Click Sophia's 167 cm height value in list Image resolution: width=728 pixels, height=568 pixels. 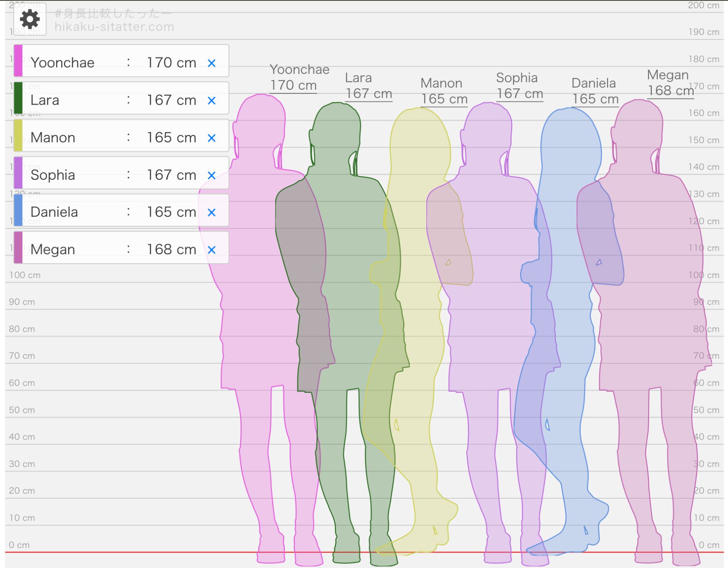(171, 175)
